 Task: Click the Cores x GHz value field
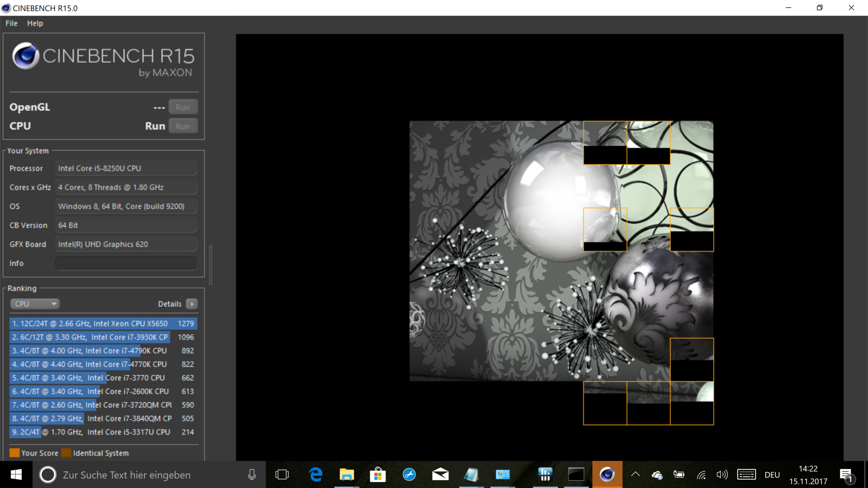click(x=126, y=187)
